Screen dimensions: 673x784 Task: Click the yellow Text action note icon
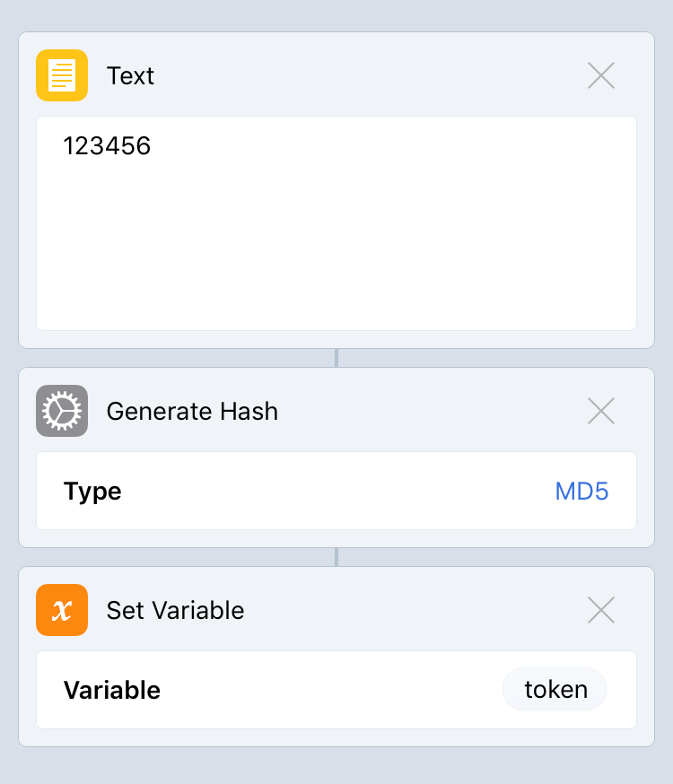[x=62, y=75]
